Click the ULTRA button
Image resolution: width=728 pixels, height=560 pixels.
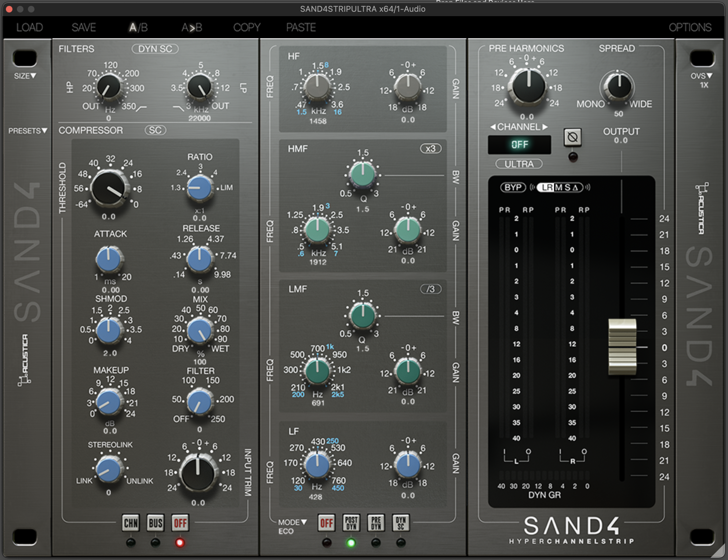pyautogui.click(x=519, y=164)
